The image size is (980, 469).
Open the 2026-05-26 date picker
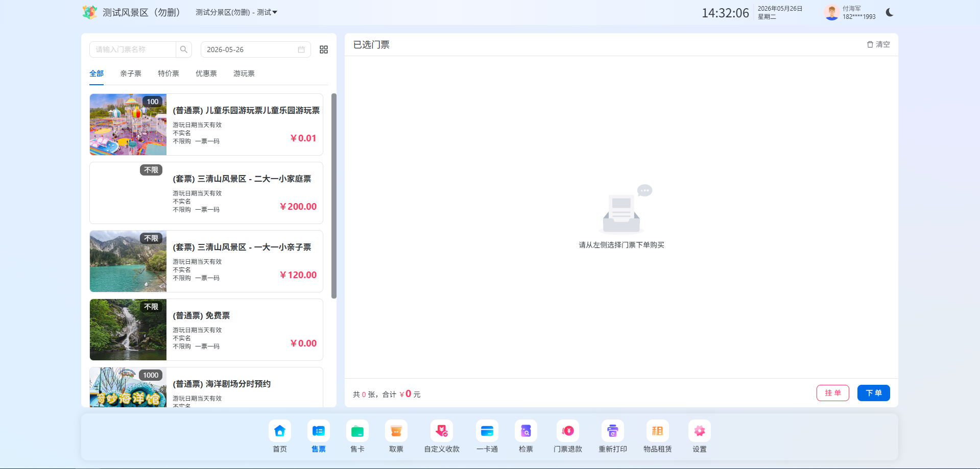[x=255, y=50]
